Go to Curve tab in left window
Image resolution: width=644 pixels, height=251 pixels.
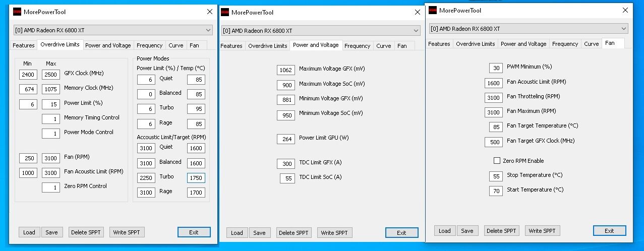176,45
